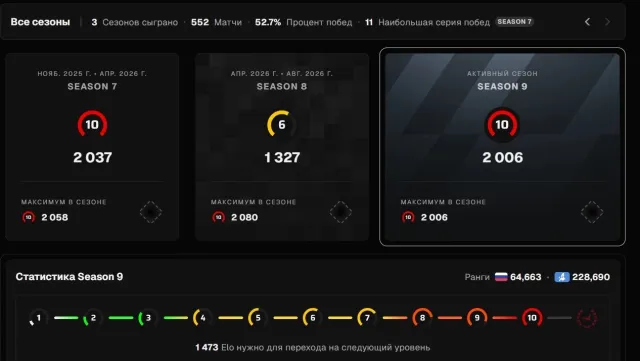Click the 'АКТИВНЫЙ СЕЗОН' label
Viewport: 640px width, 361px height.
[502, 74]
